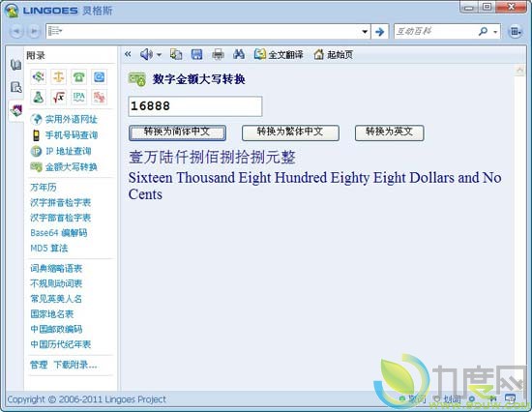Open 全文翻译 full text translation
The width and height of the screenshot is (532, 412).
(x=279, y=54)
